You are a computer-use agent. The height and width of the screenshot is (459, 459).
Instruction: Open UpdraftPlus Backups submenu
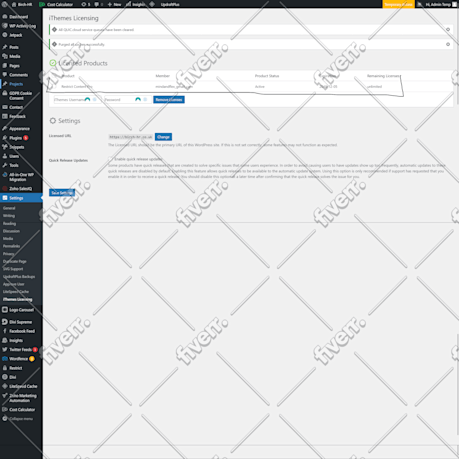pyautogui.click(x=19, y=277)
